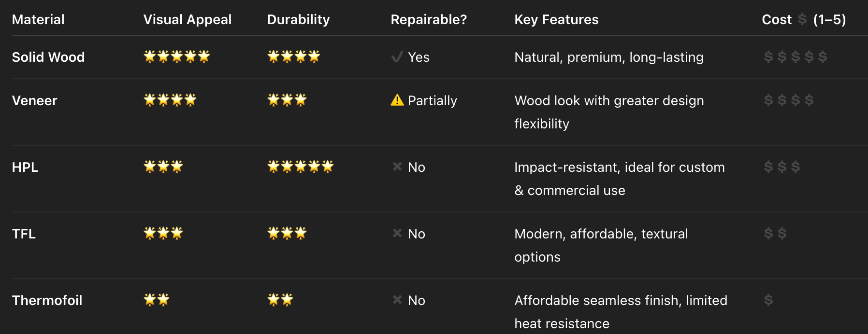
Task: Click Solid Wood five-star visual appeal rating
Action: tap(177, 56)
